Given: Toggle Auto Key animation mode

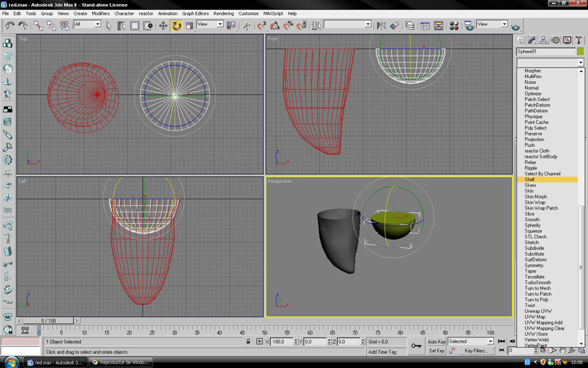Looking at the screenshot, I should coord(436,341).
